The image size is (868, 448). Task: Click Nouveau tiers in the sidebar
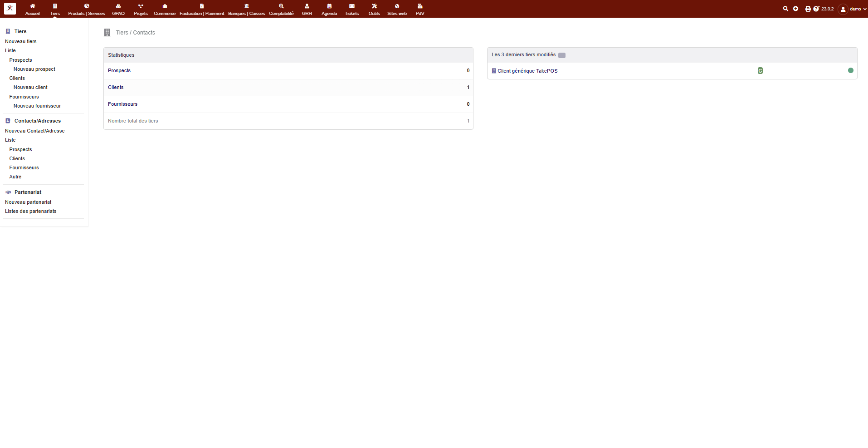click(x=21, y=41)
